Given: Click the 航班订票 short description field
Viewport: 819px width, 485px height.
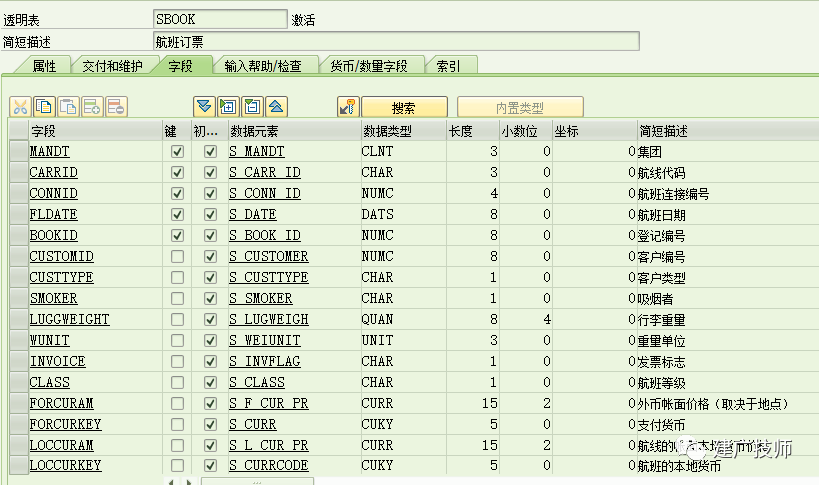Looking at the screenshot, I should click(x=396, y=41).
